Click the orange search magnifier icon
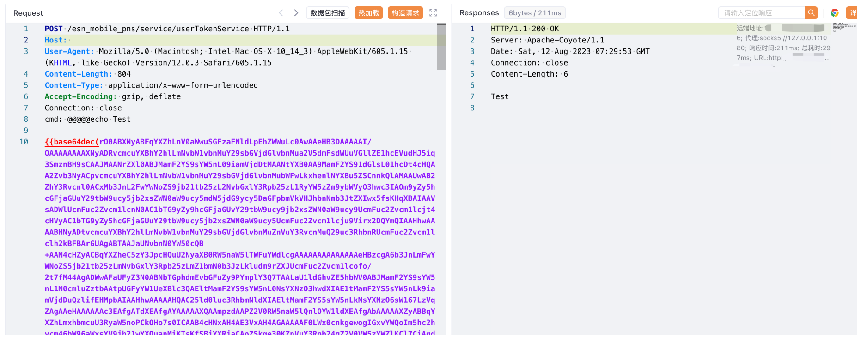Viewport: 868px width, 342px height. [x=811, y=13]
